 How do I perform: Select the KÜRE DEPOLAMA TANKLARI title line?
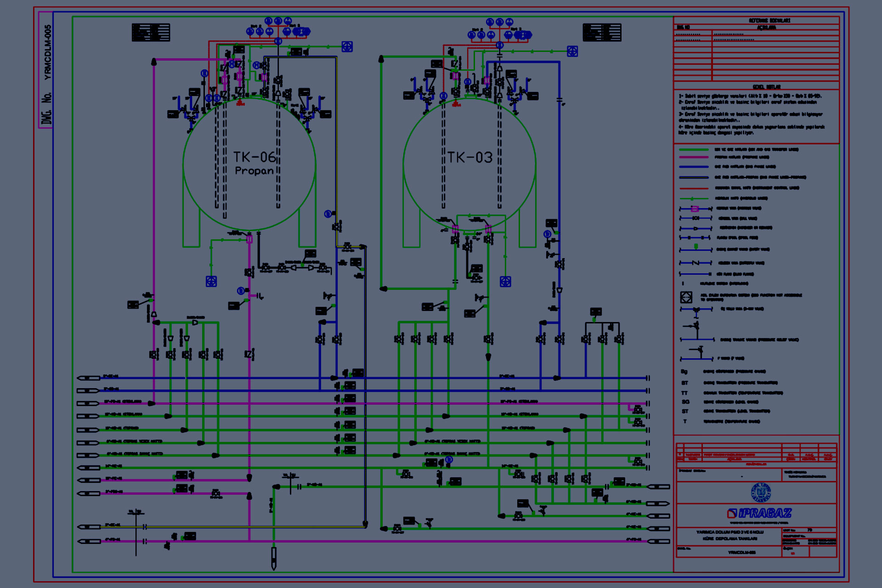pyautogui.click(x=730, y=538)
